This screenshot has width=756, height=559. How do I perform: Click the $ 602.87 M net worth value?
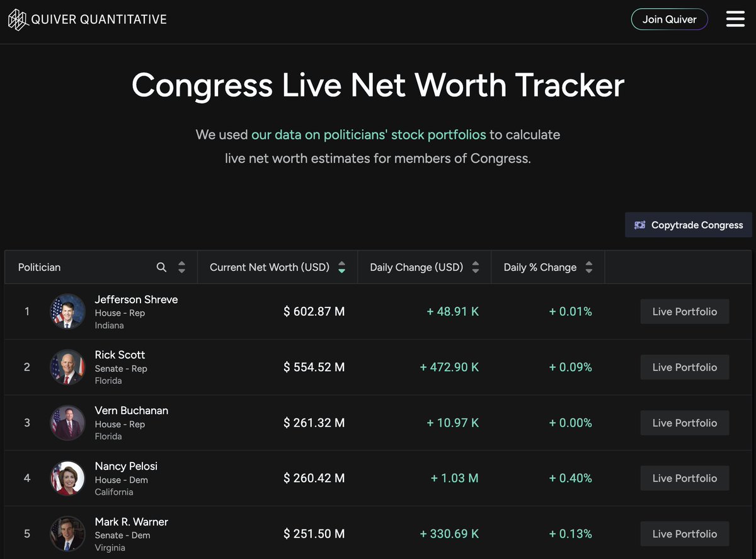pos(314,311)
